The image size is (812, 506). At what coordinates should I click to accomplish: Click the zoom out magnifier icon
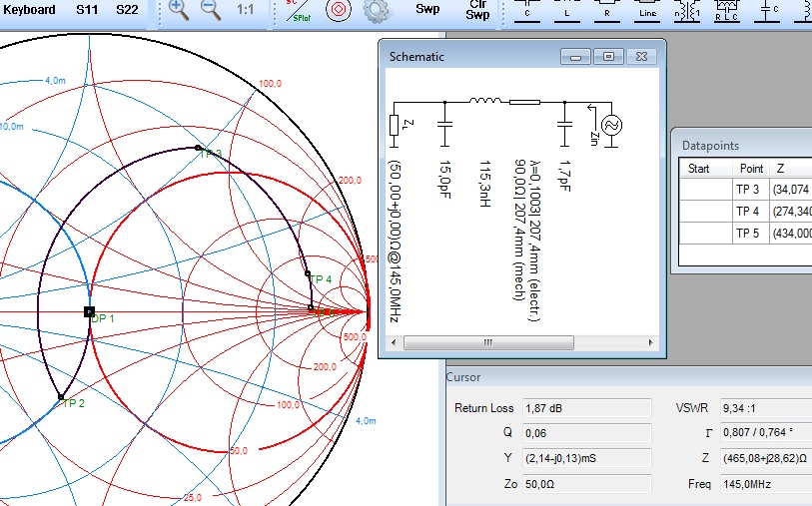[210, 10]
